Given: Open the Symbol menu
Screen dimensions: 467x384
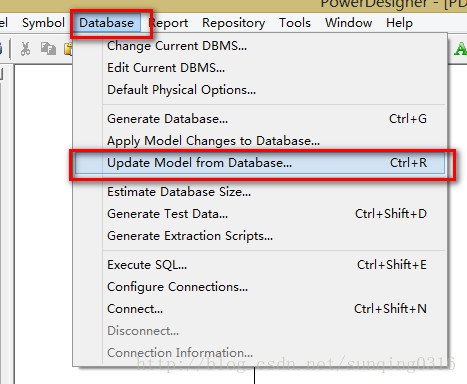Looking at the screenshot, I should point(43,23).
